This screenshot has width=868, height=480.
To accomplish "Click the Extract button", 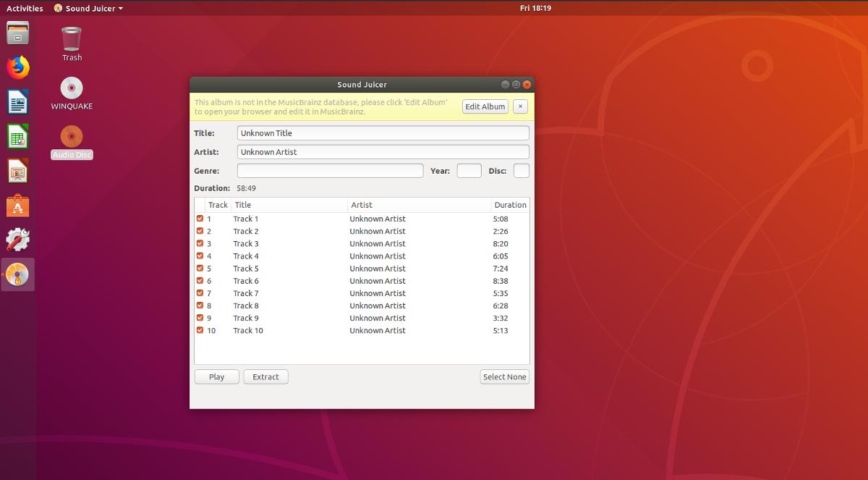I will 265,376.
